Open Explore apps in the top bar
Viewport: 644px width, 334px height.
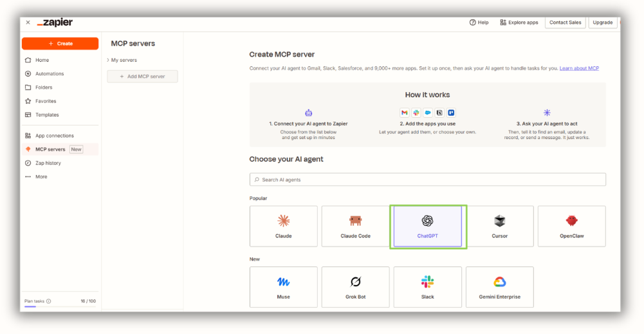tap(519, 23)
